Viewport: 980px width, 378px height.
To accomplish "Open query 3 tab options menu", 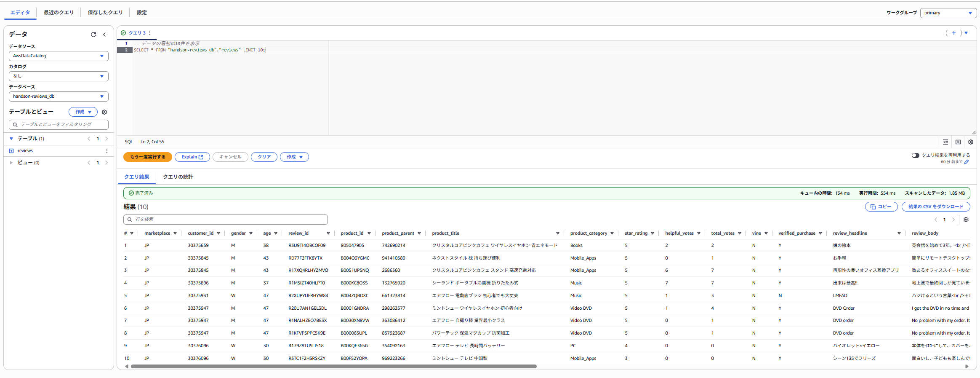I will pos(150,33).
